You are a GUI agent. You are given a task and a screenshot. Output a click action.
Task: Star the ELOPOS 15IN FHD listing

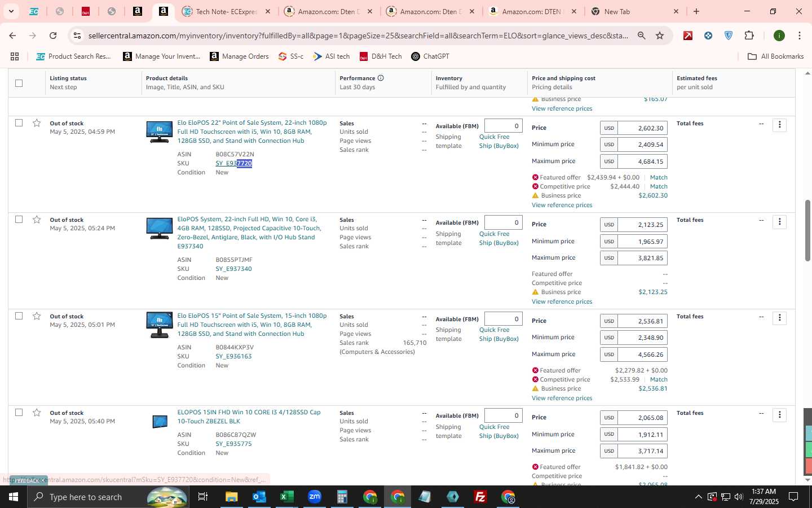pos(37,413)
